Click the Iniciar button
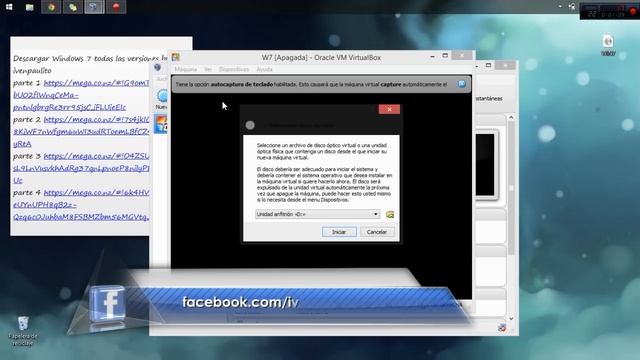The height and width of the screenshot is (360, 640). pyautogui.click(x=339, y=232)
